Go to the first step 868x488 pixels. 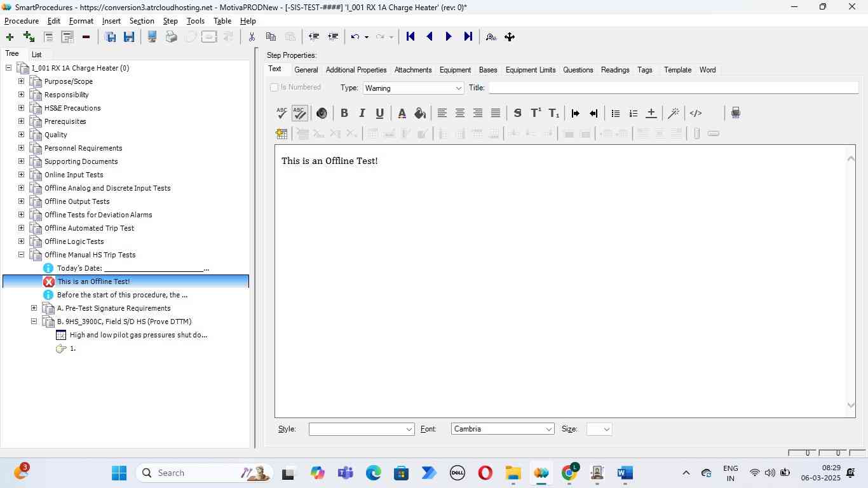coord(410,37)
